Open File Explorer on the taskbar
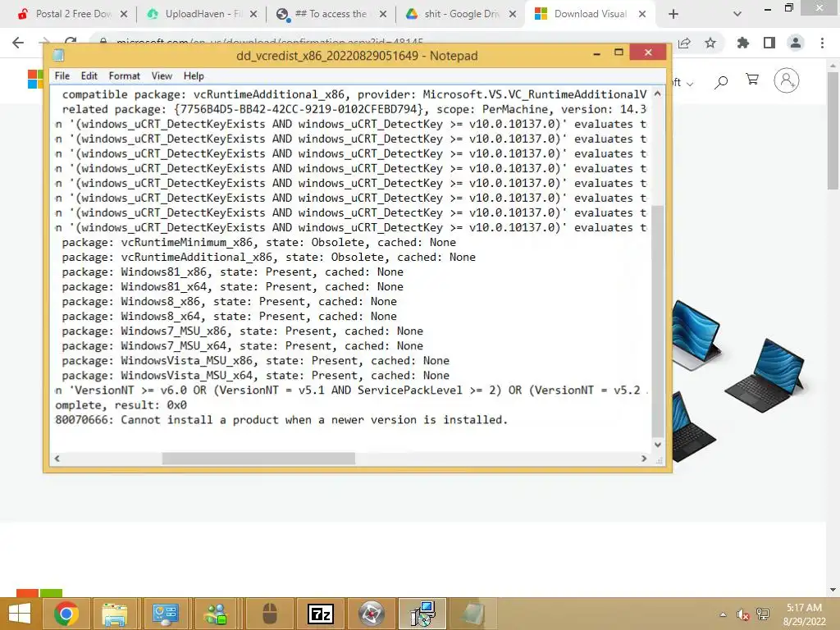This screenshot has height=630, width=840. pos(115,614)
